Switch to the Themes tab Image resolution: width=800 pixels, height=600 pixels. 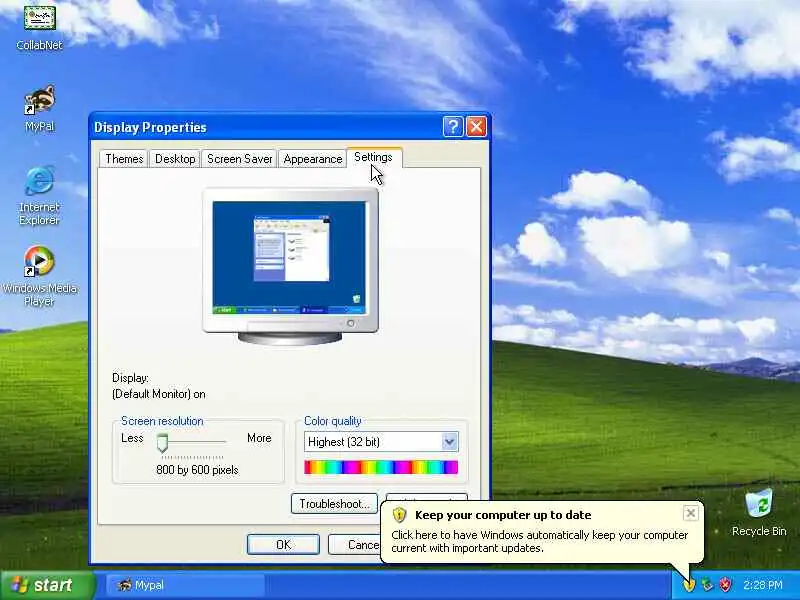click(x=124, y=159)
